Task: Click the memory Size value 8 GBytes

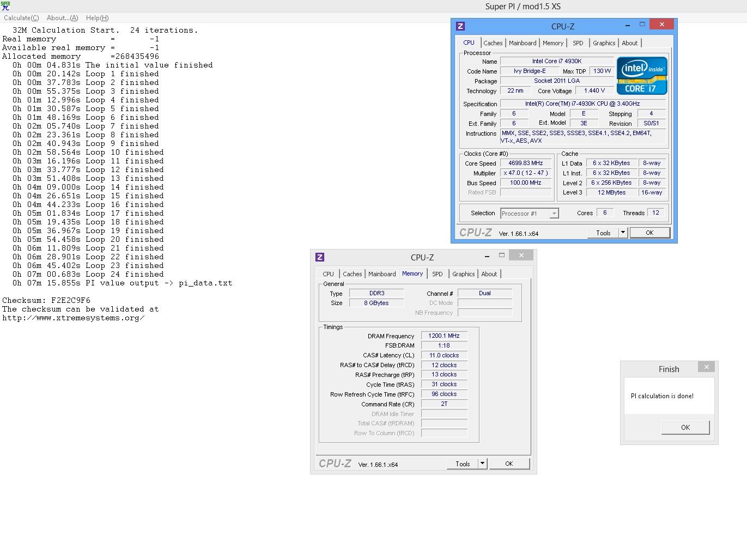Action: [376, 303]
